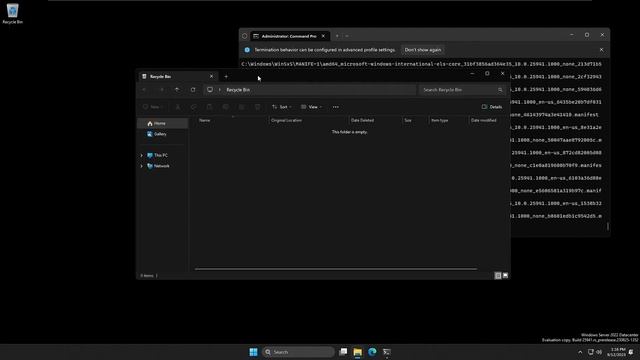Click the Share icon in File Explorer toolbar
Screen dimensions: 640x360
click(241, 107)
